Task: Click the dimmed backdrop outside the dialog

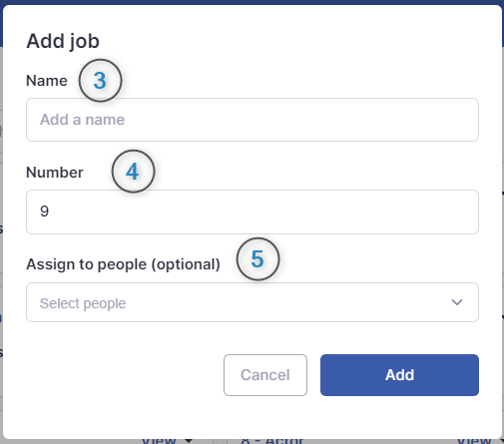Action: click(1, 232)
